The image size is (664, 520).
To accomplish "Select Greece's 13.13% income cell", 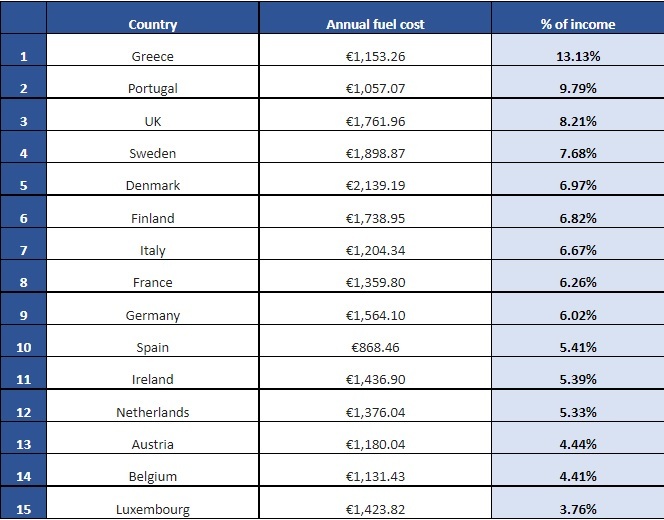I will click(x=577, y=56).
